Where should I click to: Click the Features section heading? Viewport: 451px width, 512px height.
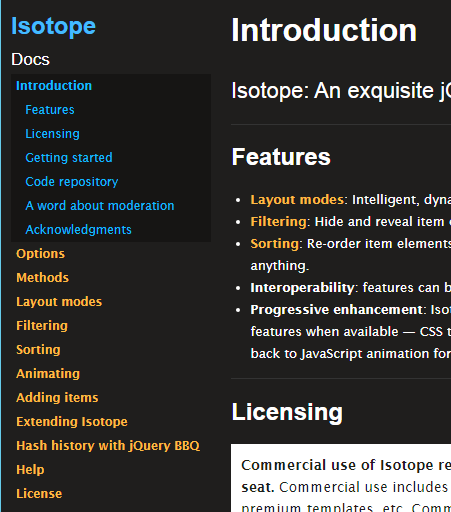pos(281,157)
